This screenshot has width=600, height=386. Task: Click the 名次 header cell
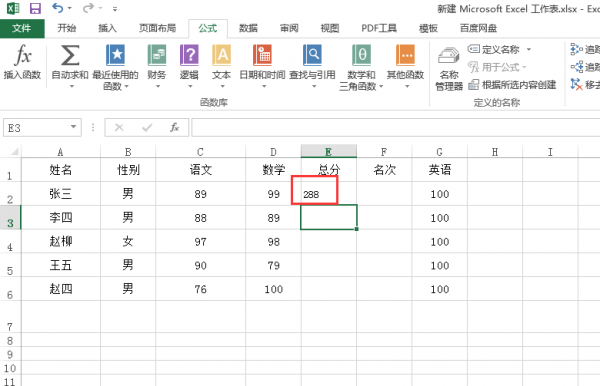[x=384, y=170]
